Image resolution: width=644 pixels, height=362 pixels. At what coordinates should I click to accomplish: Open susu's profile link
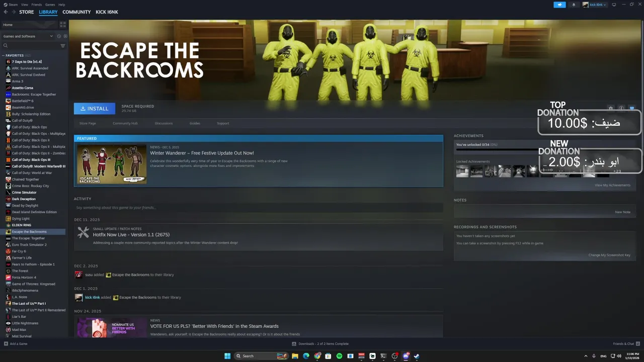point(89,275)
